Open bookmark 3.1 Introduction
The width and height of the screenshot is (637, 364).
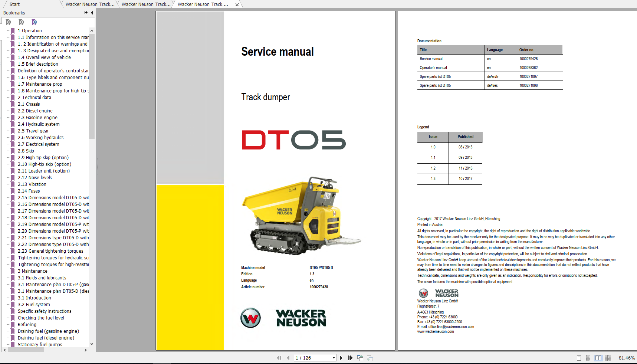click(35, 298)
